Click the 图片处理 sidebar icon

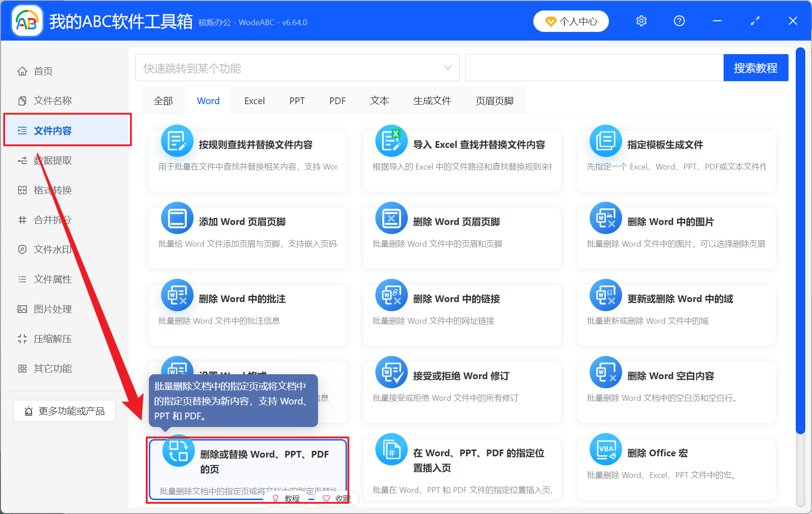22,309
